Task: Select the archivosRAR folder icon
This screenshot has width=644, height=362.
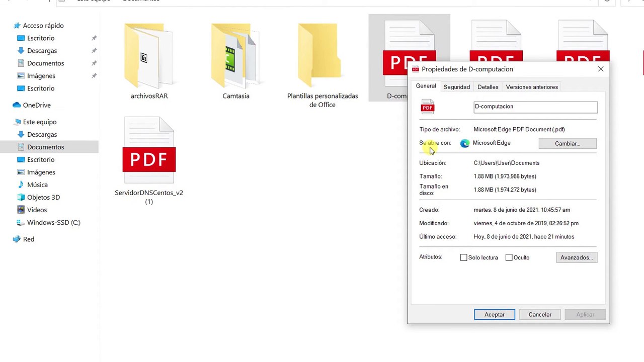Action: pos(149,55)
